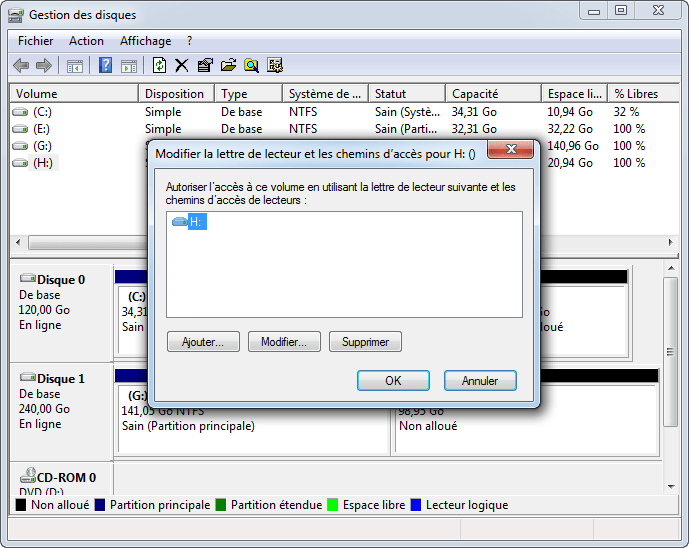Image resolution: width=689 pixels, height=548 pixels.
Task: Click the Explore magnifier toolbar icon
Action: tap(251, 65)
